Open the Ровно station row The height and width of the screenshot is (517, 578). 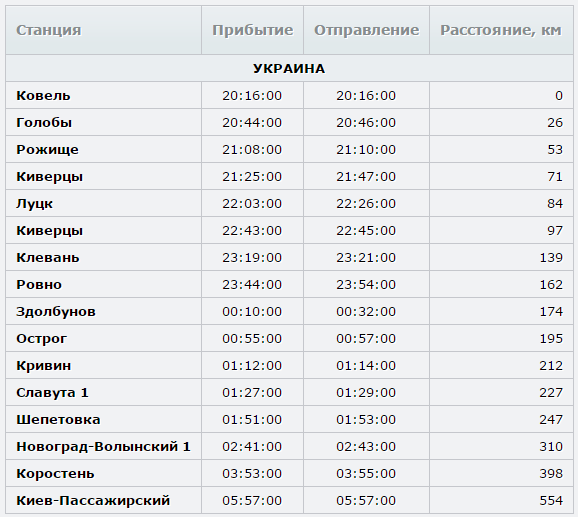(289, 284)
